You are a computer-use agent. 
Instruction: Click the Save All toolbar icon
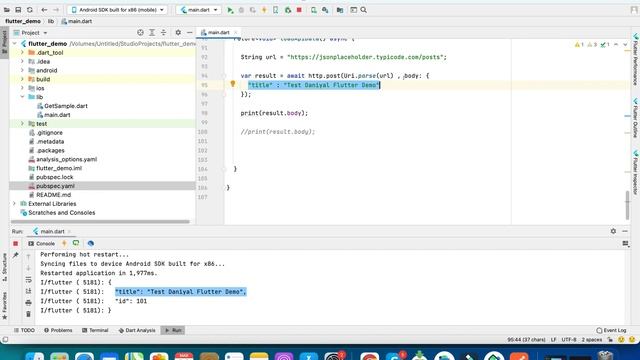(18, 10)
